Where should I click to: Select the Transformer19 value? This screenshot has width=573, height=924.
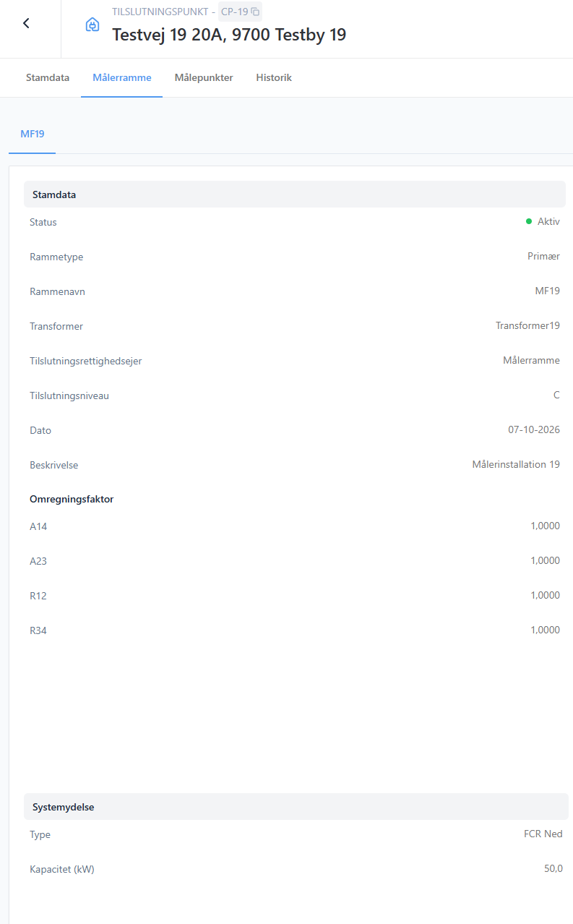point(527,326)
